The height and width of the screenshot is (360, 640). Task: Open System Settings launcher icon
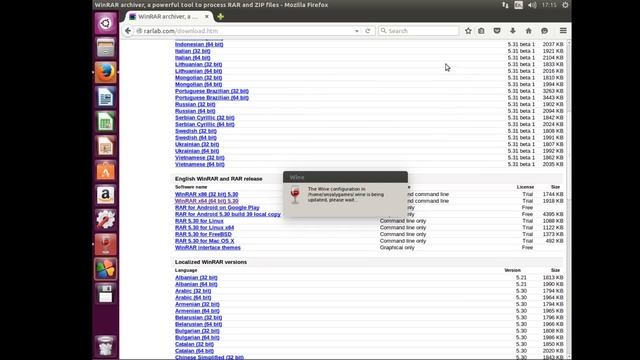106,220
